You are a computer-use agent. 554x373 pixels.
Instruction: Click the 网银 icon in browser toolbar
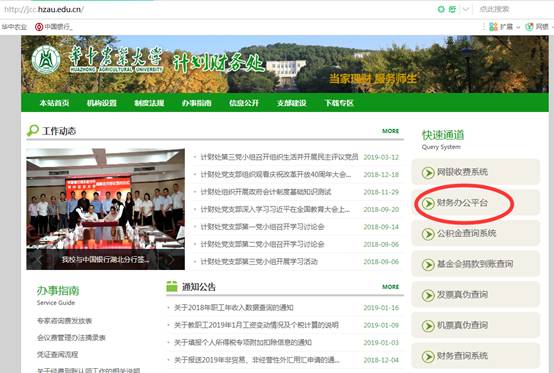(529, 26)
